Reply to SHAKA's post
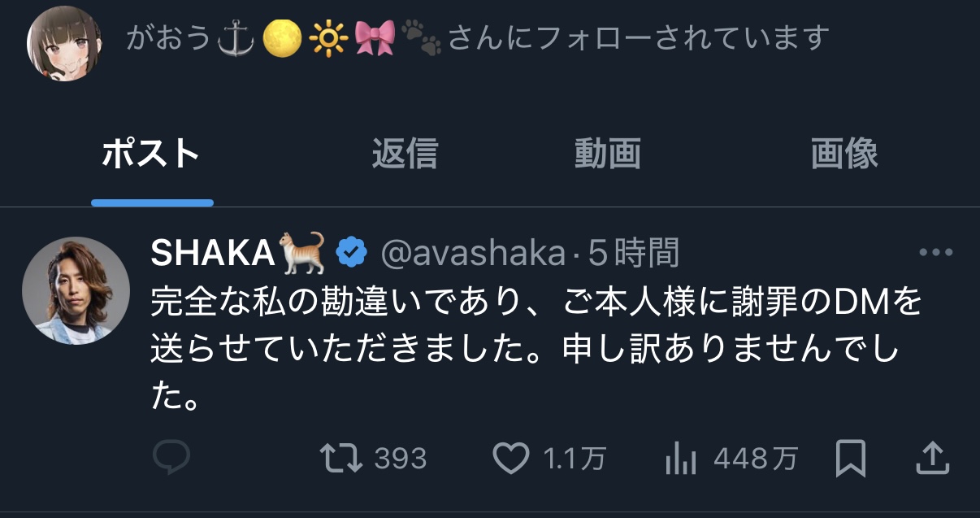The width and height of the screenshot is (980, 518). click(x=171, y=459)
